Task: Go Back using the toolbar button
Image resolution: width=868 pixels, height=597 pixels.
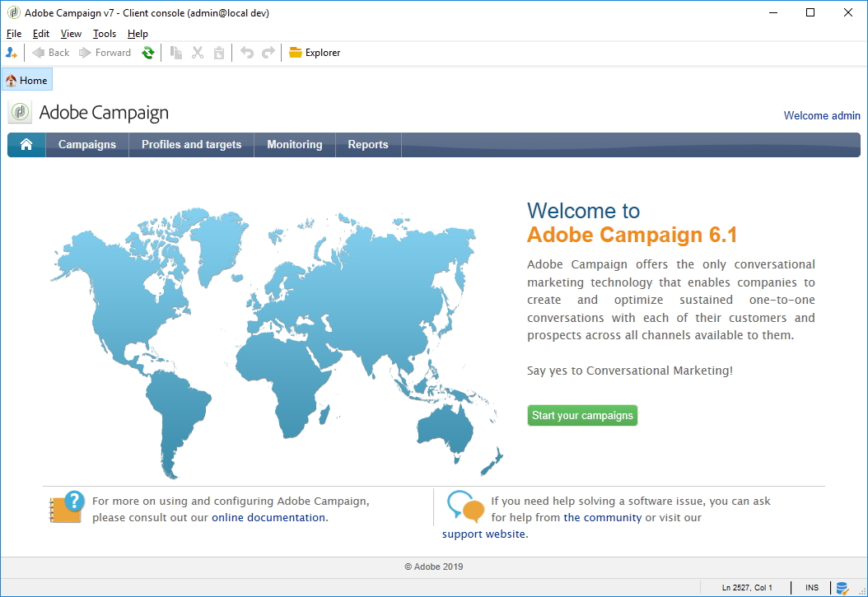Action: point(51,53)
